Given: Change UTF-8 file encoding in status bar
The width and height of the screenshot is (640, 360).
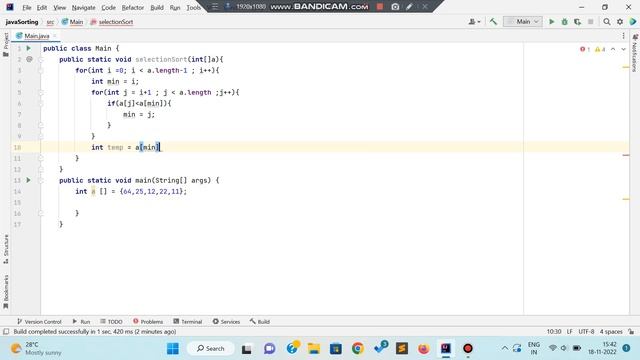Looking at the screenshot, I should 586,332.
